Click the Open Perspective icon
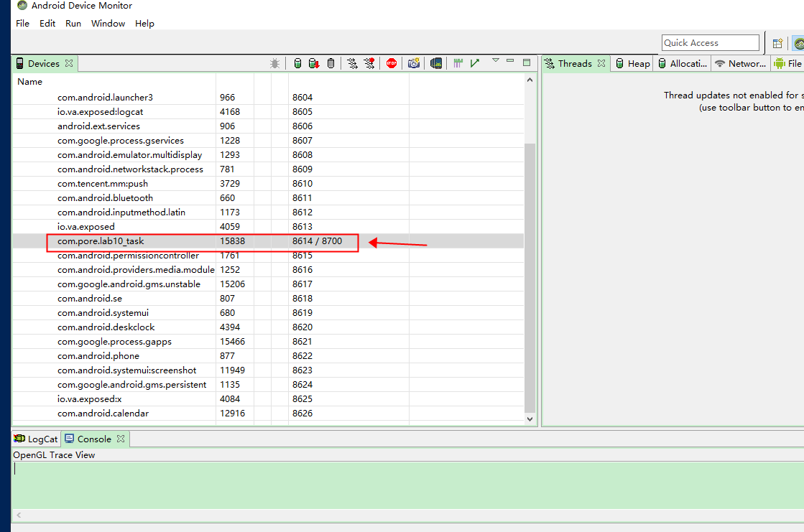 (777, 43)
